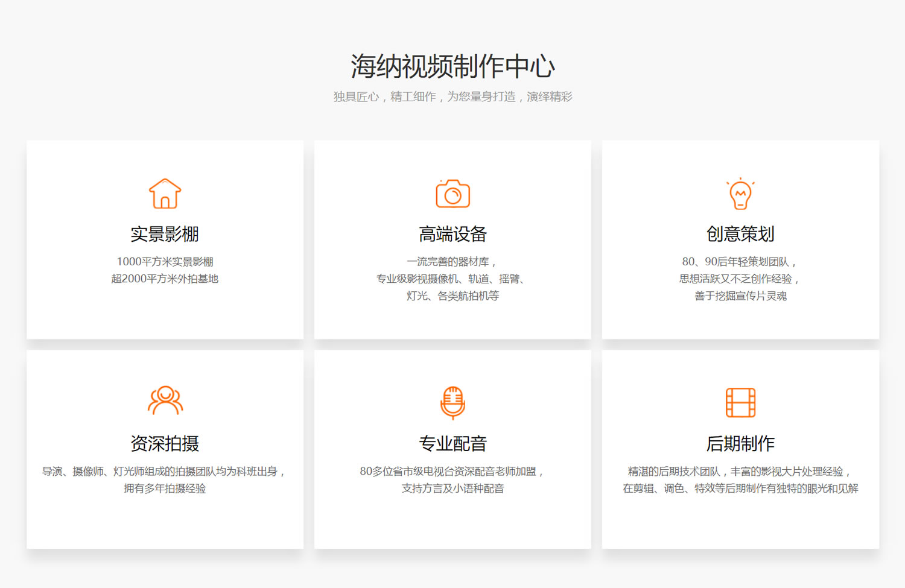Select the 创意策划 card title
The image size is (905, 588).
pos(740,234)
